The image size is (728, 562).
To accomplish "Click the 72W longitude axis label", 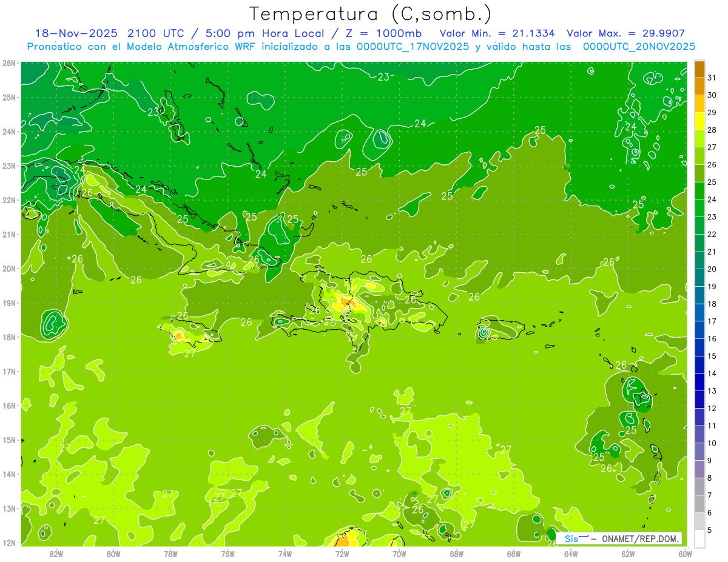I will [342, 554].
